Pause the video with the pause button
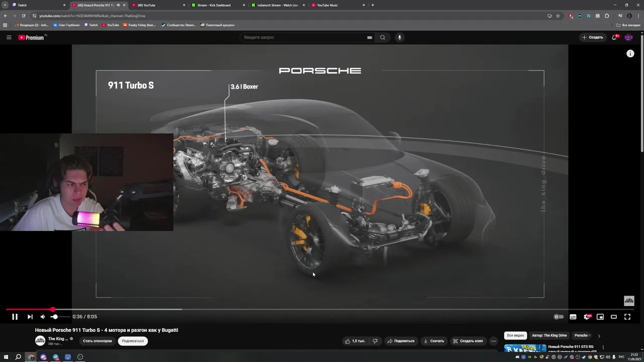This screenshot has height=362, width=644. click(x=15, y=317)
